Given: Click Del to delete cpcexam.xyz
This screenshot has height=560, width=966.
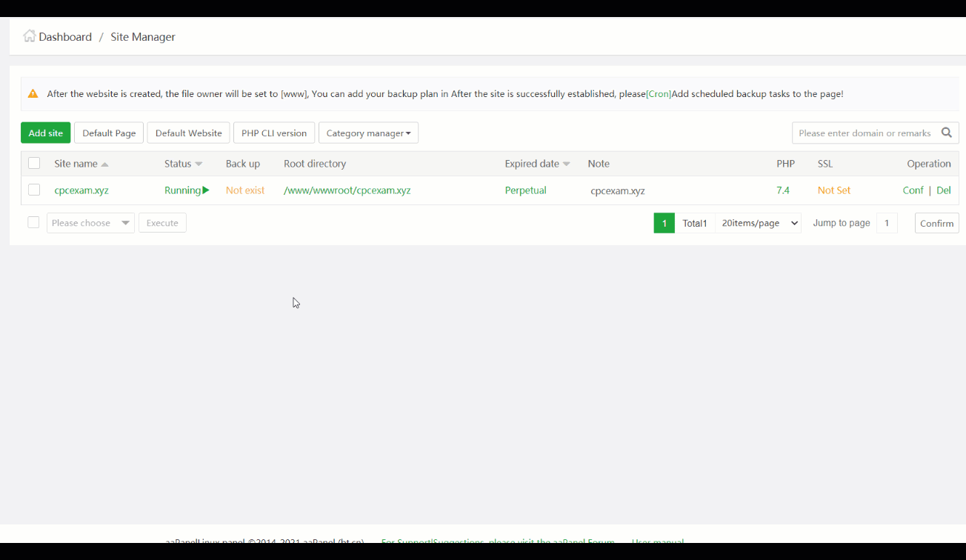Looking at the screenshot, I should coord(944,190).
